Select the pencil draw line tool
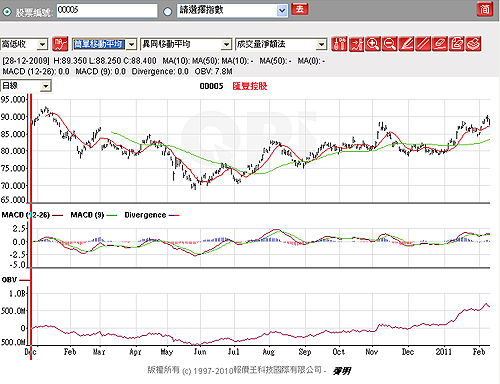Viewport: 500px width, 384px height. pos(406,44)
